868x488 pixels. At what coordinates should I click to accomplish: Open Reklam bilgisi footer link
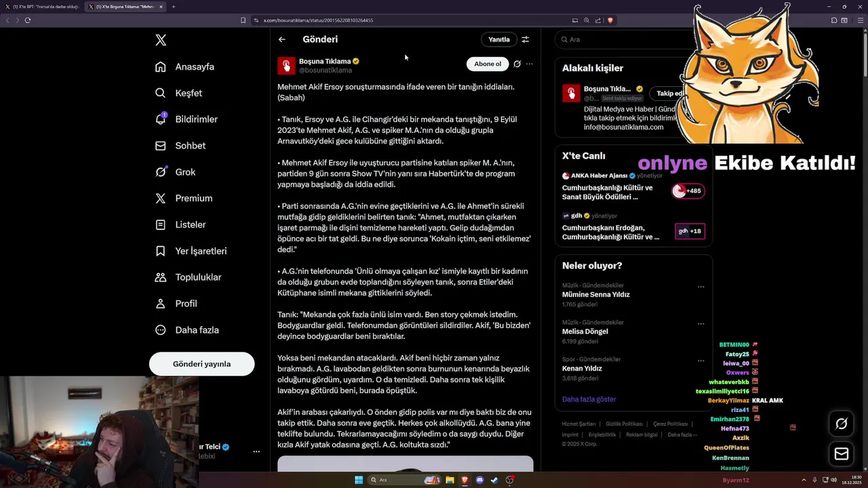point(642,434)
